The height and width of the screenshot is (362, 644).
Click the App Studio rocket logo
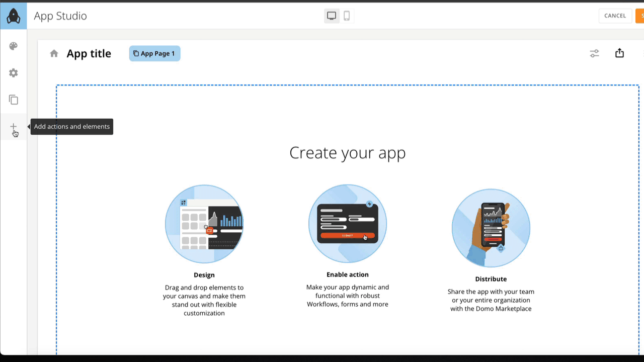[13, 16]
